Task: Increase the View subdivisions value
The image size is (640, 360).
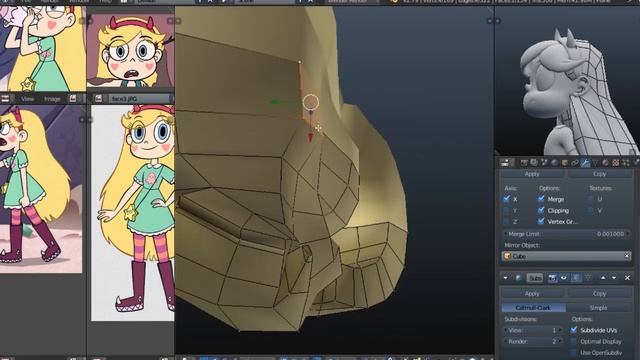Action: (560, 330)
